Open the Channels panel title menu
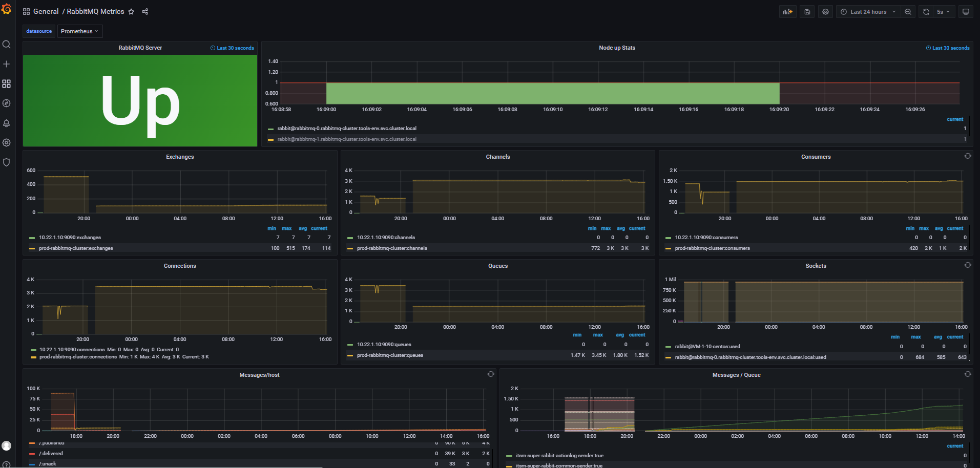 coord(498,157)
